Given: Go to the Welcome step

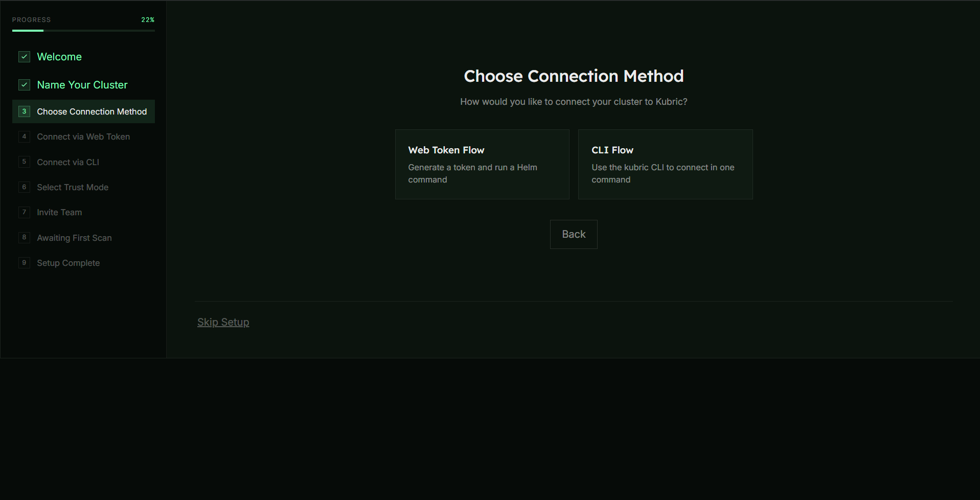Looking at the screenshot, I should [x=83, y=57].
